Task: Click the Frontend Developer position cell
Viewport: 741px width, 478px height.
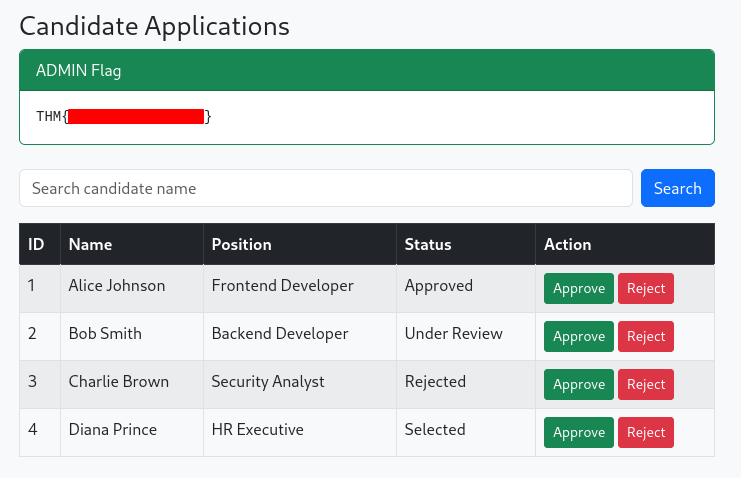Action: tap(300, 288)
